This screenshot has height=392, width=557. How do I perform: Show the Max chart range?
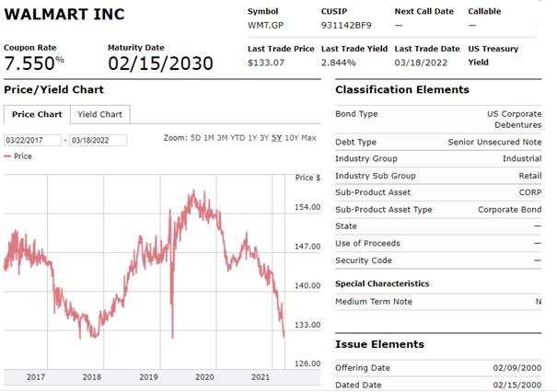click(x=308, y=138)
